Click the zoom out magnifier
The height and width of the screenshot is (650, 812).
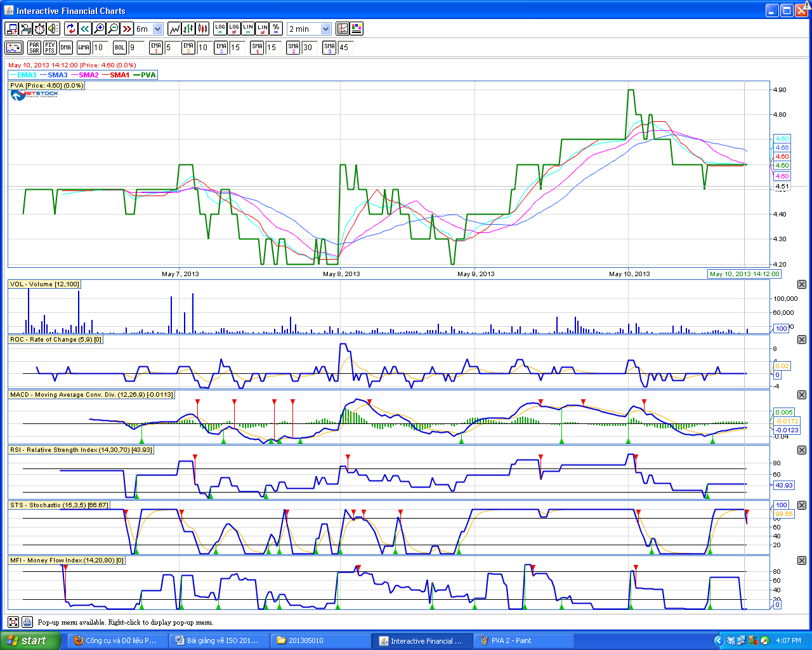click(x=113, y=29)
